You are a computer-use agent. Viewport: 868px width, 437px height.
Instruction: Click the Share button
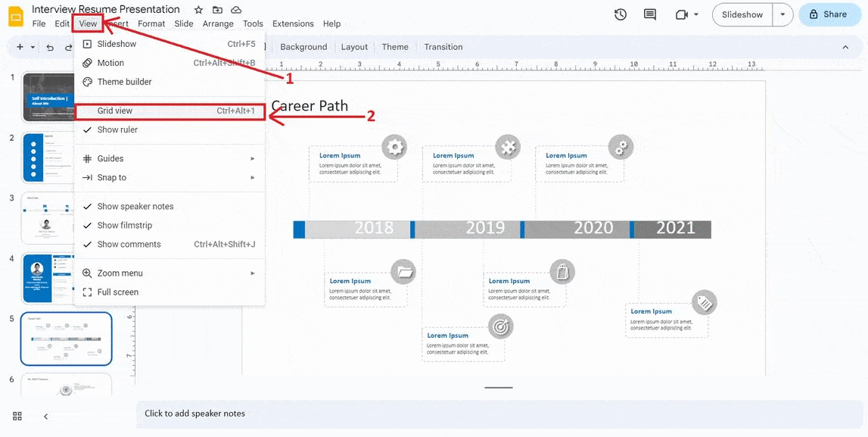[x=829, y=14]
